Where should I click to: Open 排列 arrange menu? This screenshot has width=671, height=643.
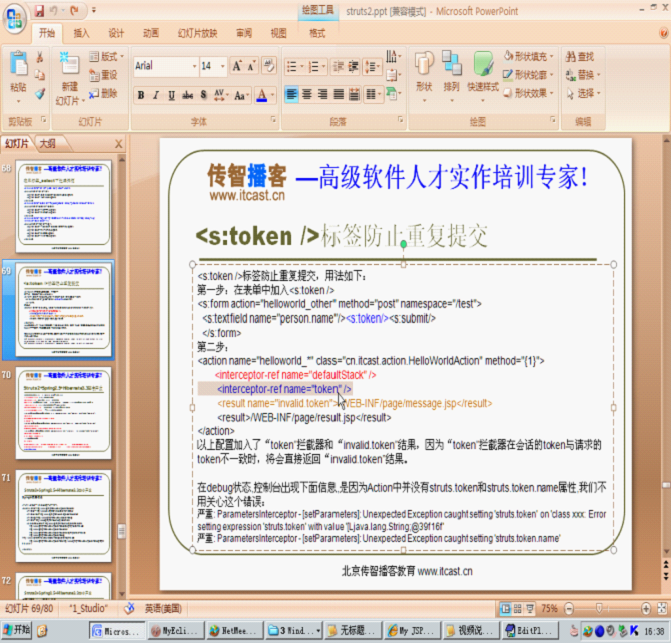point(451,76)
